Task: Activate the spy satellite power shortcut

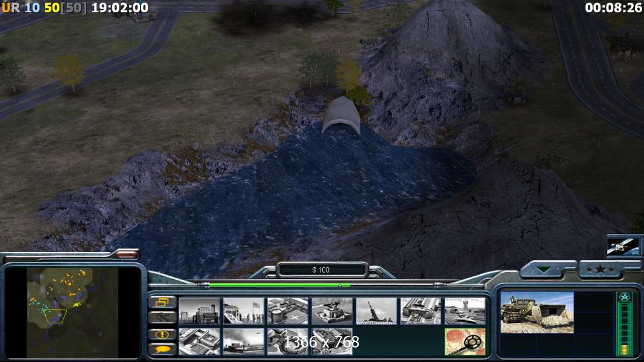Action: 624,246
